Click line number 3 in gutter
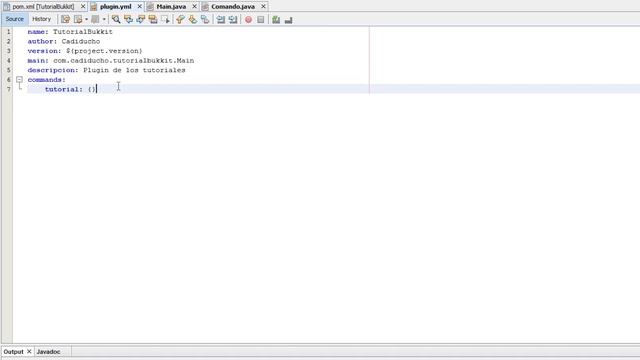The image size is (640, 360). click(x=9, y=51)
